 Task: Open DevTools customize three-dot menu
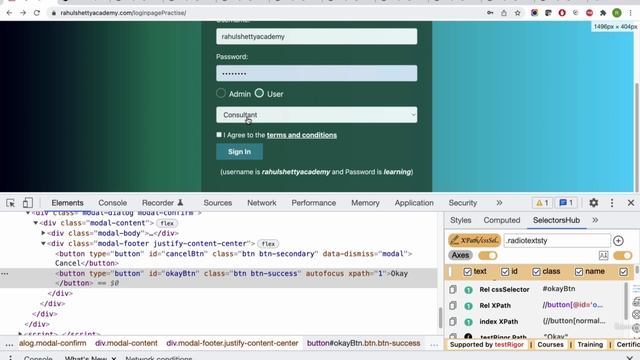point(612,202)
